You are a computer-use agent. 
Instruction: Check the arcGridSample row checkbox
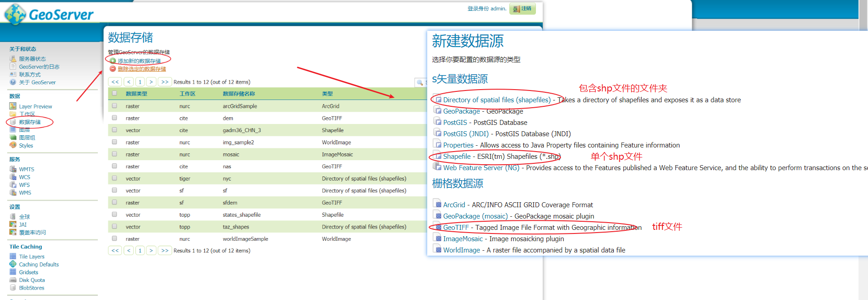click(115, 106)
